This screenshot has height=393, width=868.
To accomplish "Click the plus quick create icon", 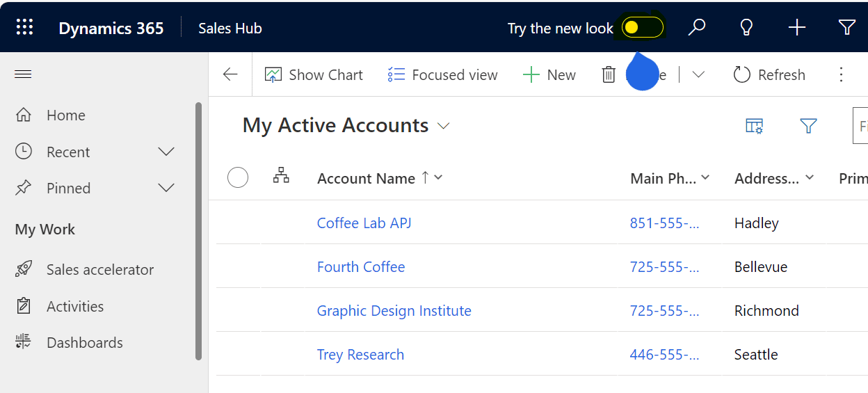I will click(797, 28).
